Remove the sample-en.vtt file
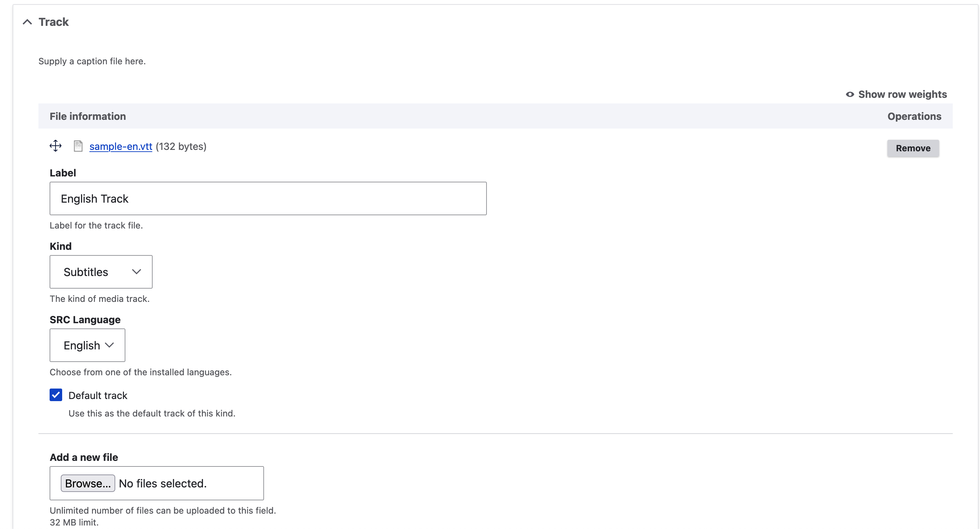 click(x=913, y=148)
